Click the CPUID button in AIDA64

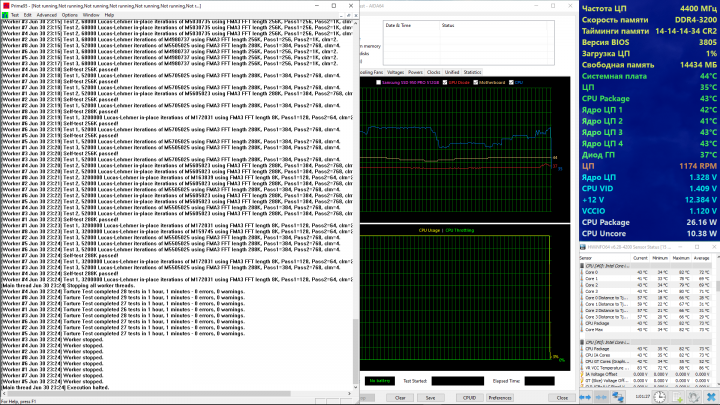coord(469,398)
